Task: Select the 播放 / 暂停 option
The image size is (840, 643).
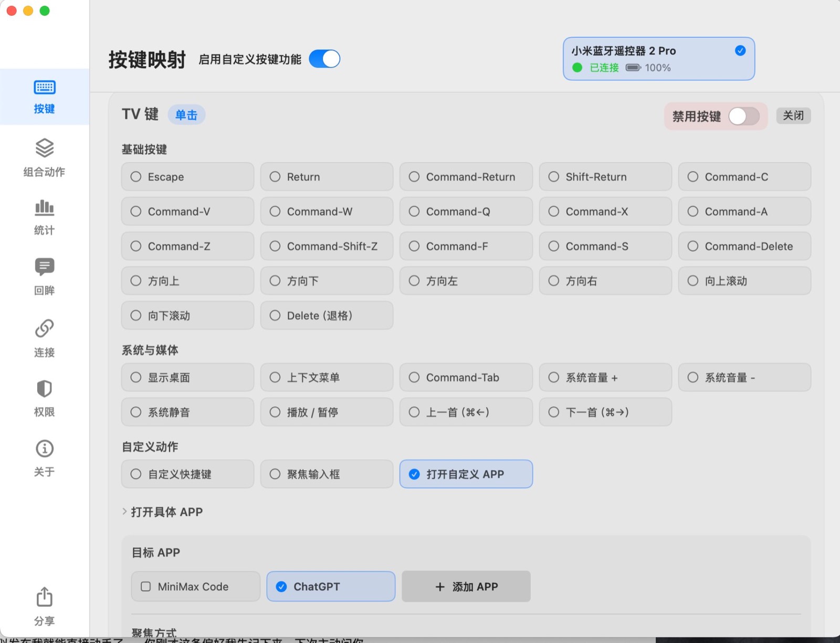Action: tap(327, 412)
